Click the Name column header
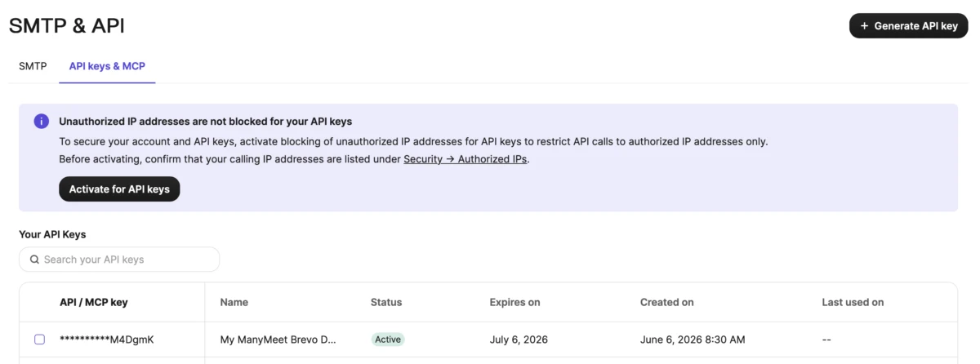 click(234, 302)
